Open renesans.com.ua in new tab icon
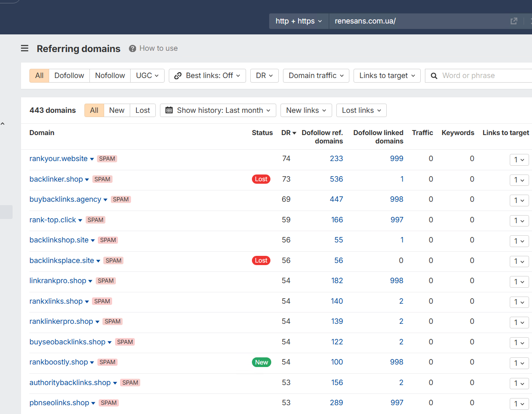 tap(514, 21)
